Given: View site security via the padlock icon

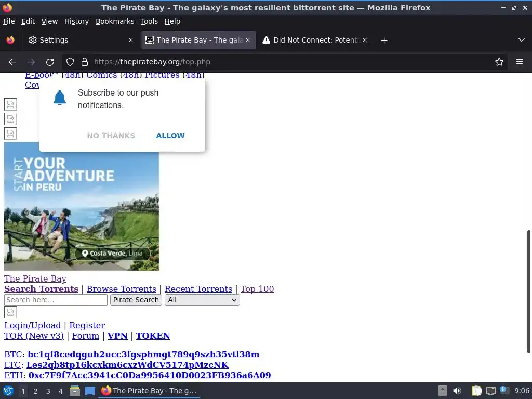Looking at the screenshot, I should [85, 62].
